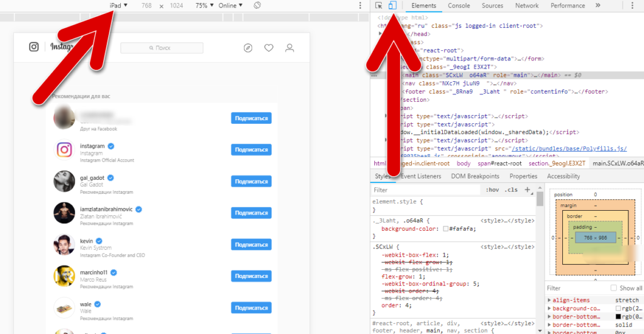Rotate the device orientation icon
The height and width of the screenshot is (334, 644).
(257, 5)
